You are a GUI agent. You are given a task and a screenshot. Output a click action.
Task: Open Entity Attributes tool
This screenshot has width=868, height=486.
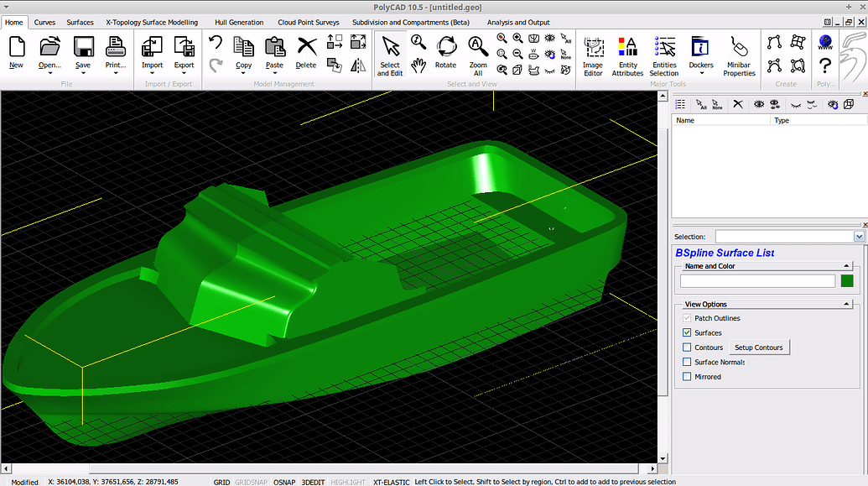coord(628,55)
